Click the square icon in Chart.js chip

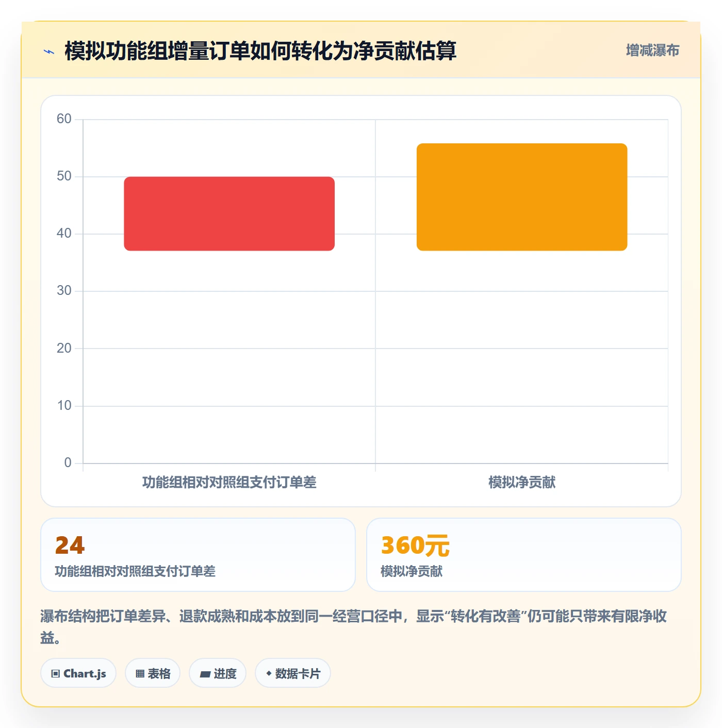click(x=56, y=673)
